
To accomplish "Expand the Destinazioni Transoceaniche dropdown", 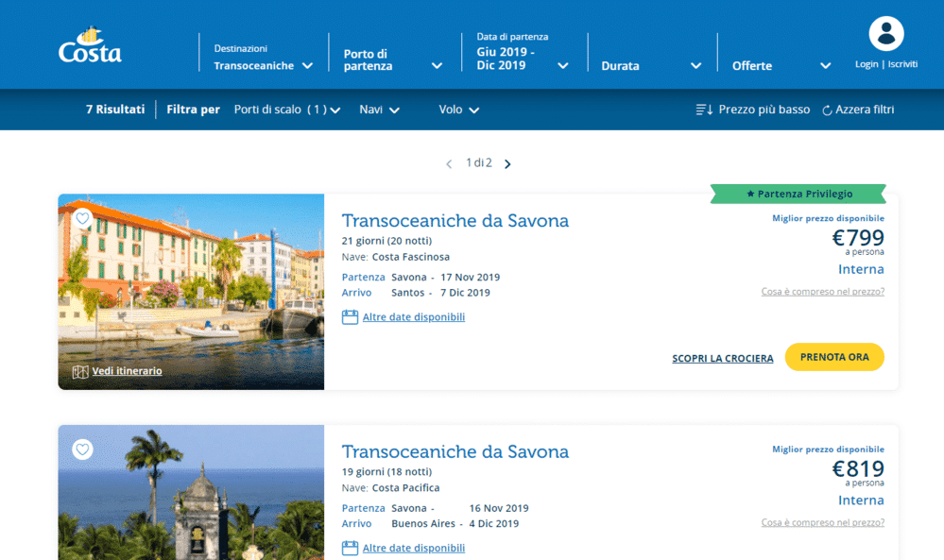I will pos(263,58).
